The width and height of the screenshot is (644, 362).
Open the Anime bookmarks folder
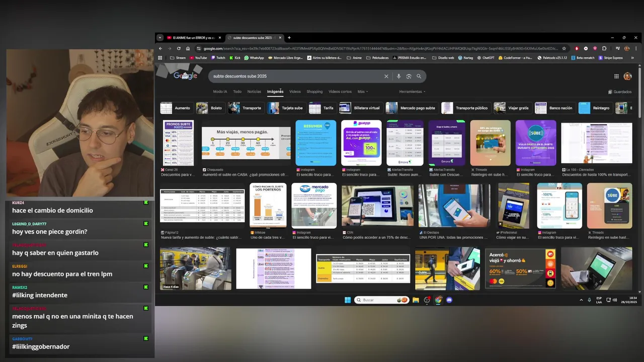[354, 58]
